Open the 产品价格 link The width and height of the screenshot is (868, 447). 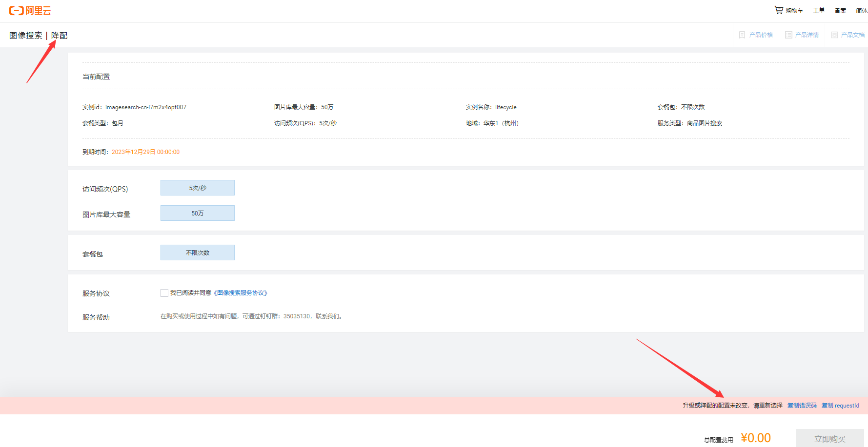[x=761, y=35]
